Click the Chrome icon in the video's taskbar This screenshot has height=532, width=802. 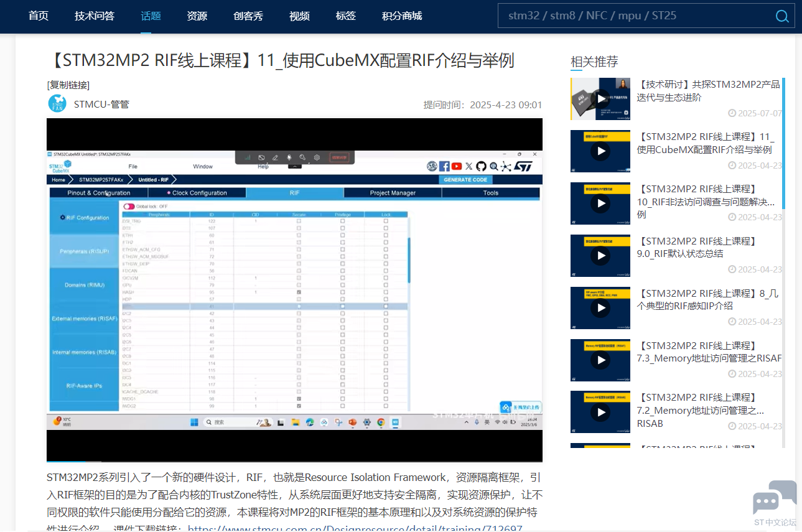coord(381,422)
